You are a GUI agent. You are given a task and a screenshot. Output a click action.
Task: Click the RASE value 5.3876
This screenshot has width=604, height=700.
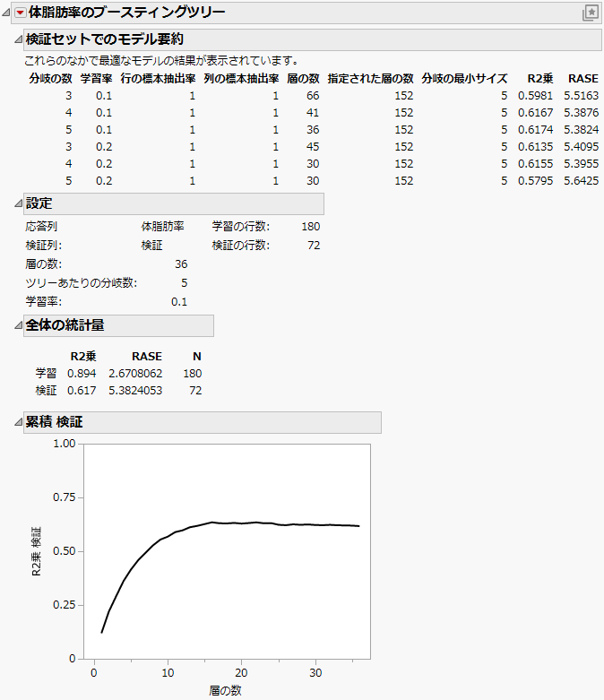tap(581, 113)
